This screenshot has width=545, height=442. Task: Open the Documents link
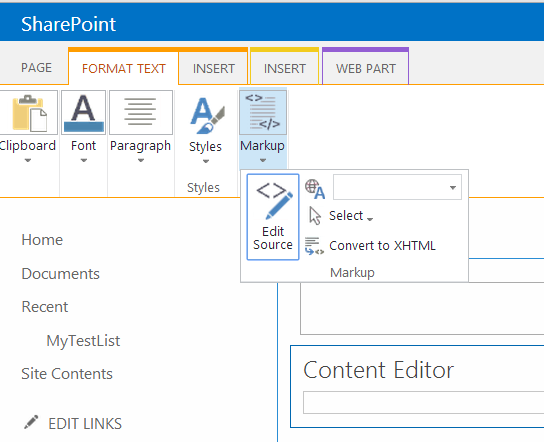point(60,274)
